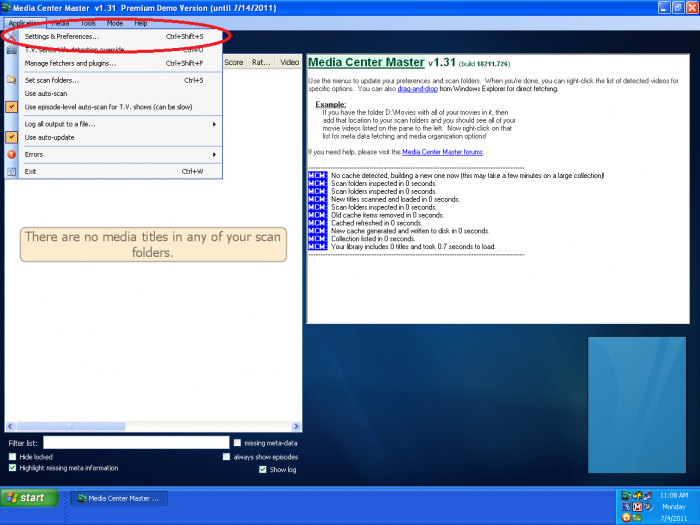Click the green Windows flag tray icon

[x=637, y=517]
